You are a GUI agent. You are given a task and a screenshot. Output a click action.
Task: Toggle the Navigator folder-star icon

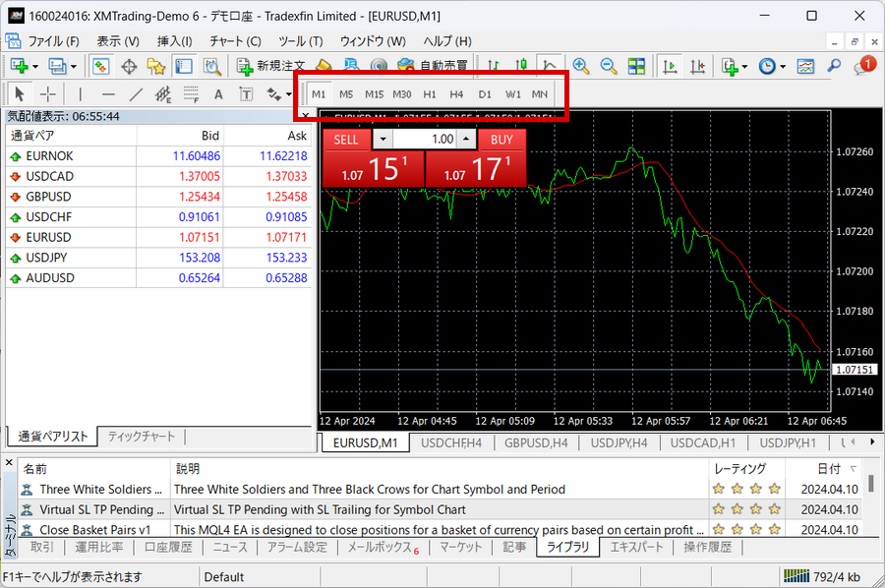pos(156,66)
